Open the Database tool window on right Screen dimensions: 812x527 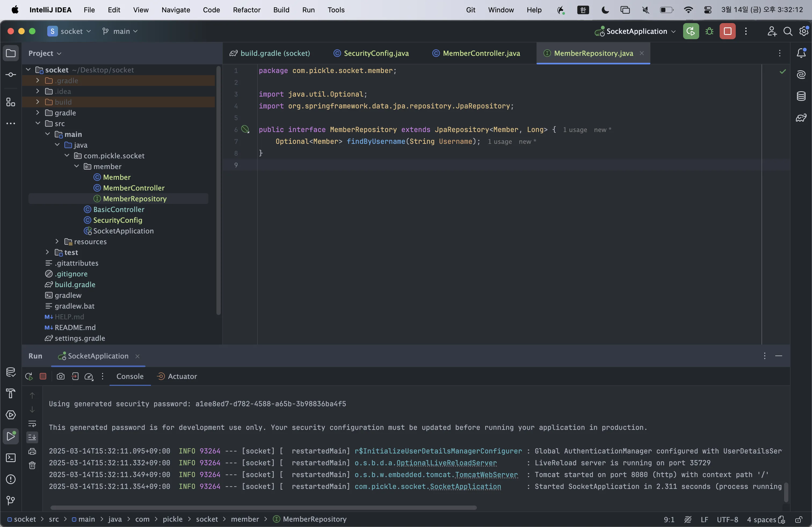(x=801, y=96)
